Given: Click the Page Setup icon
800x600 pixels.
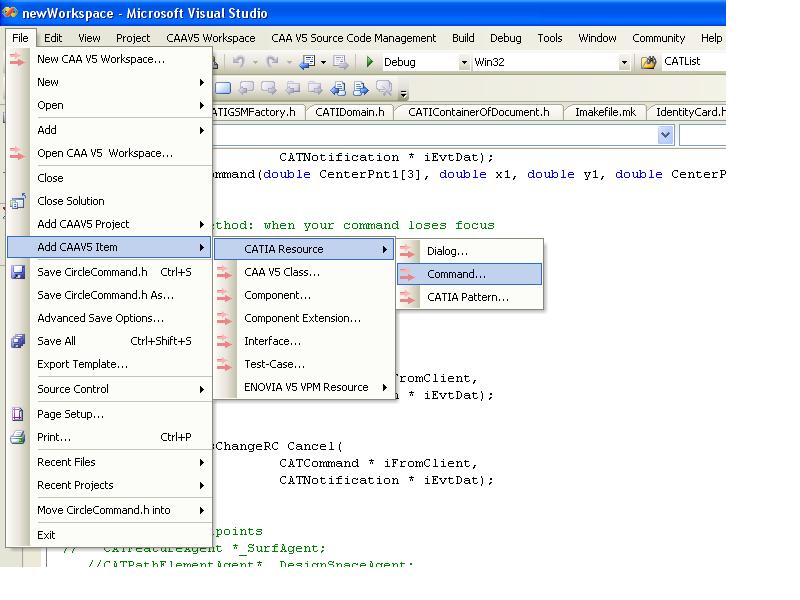Looking at the screenshot, I should tap(17, 414).
